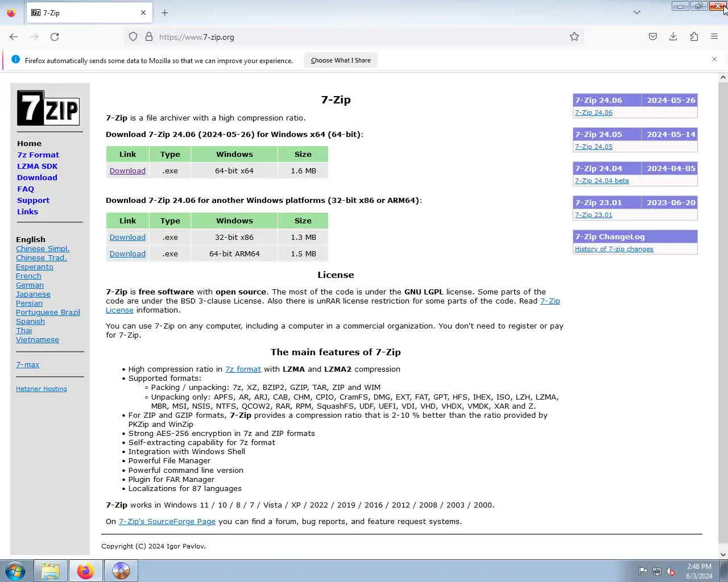Download the 64-bit x64 exe
The height and width of the screenshot is (582, 728).
(x=127, y=171)
